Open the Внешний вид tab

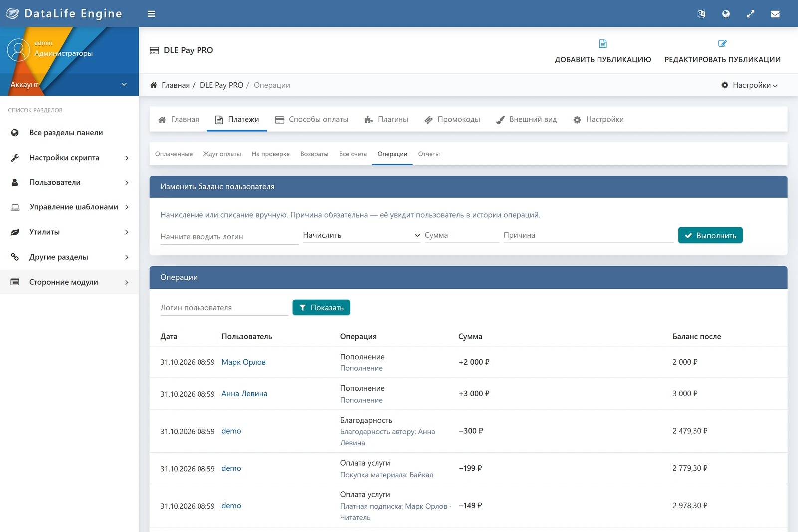coord(527,120)
